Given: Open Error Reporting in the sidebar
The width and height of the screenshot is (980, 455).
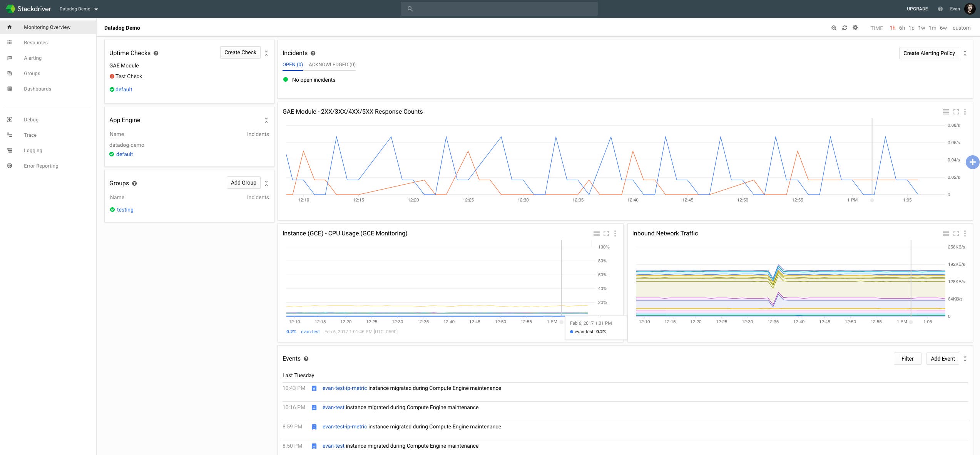Looking at the screenshot, I should coord(41,166).
